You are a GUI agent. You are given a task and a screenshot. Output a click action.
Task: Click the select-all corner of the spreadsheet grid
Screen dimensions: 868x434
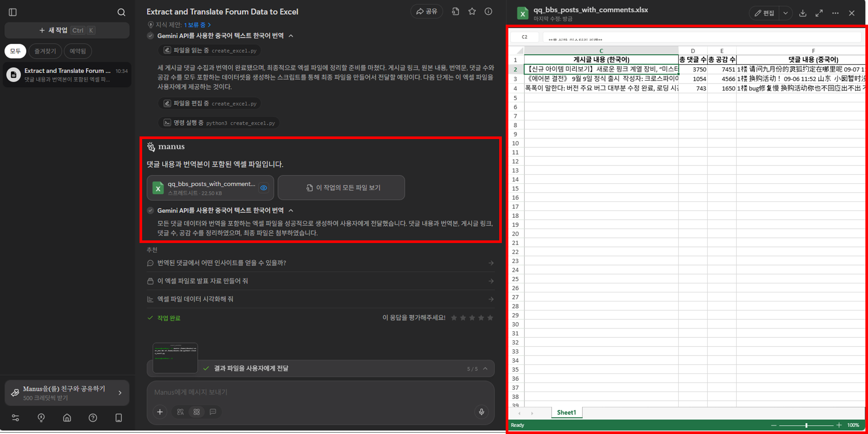pos(516,51)
